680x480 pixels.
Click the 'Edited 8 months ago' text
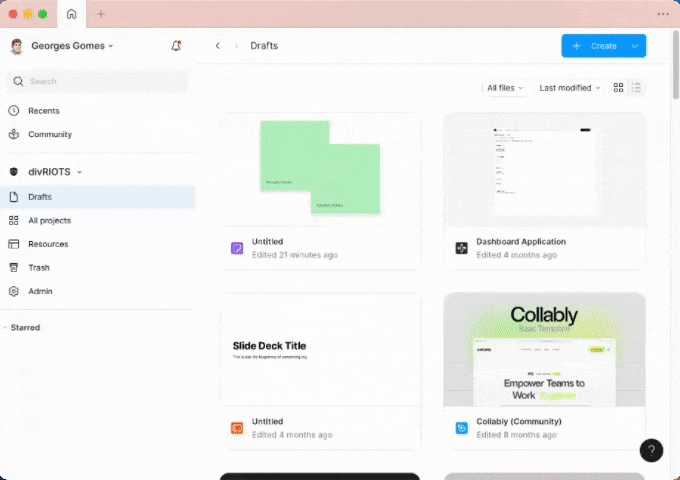tap(516, 435)
